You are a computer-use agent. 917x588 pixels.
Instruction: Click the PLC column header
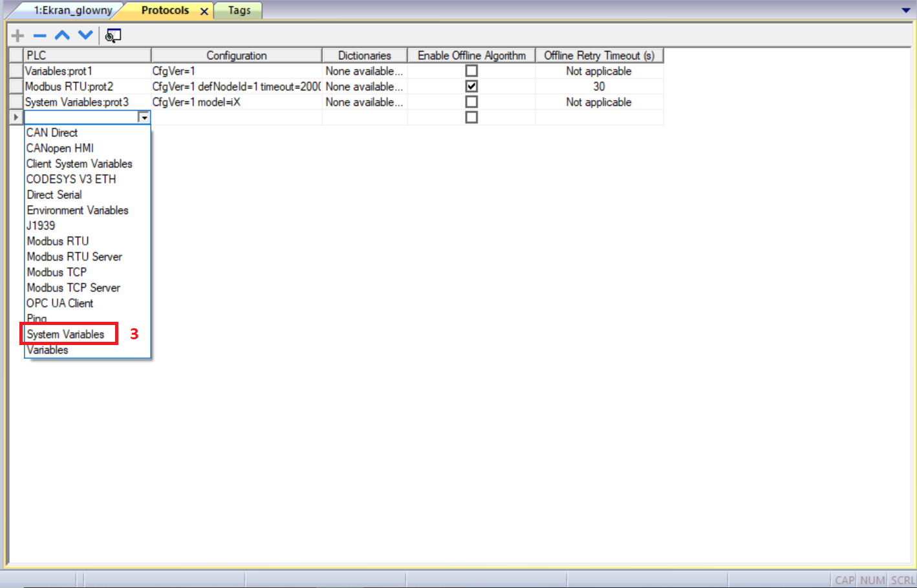(x=87, y=56)
